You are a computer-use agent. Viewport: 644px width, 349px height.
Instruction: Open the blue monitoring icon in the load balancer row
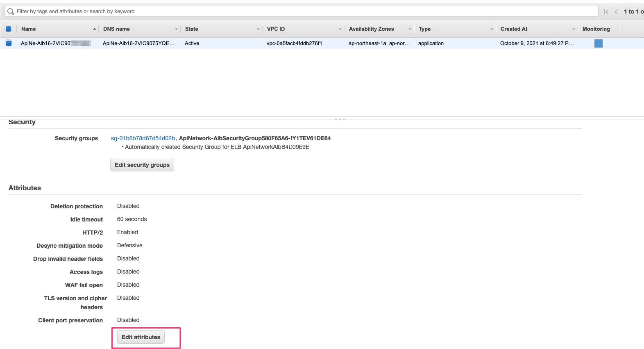pos(598,43)
